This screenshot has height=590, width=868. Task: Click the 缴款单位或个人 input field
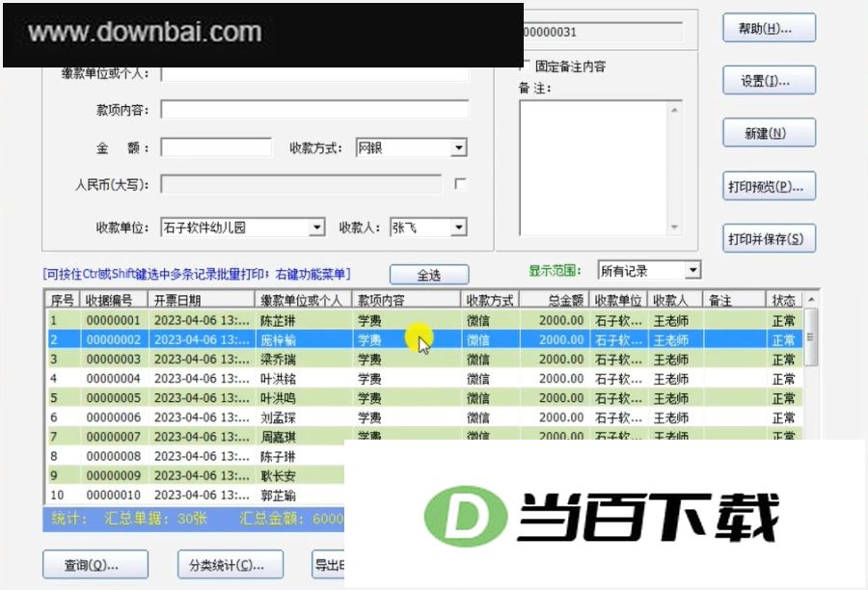coord(314,73)
